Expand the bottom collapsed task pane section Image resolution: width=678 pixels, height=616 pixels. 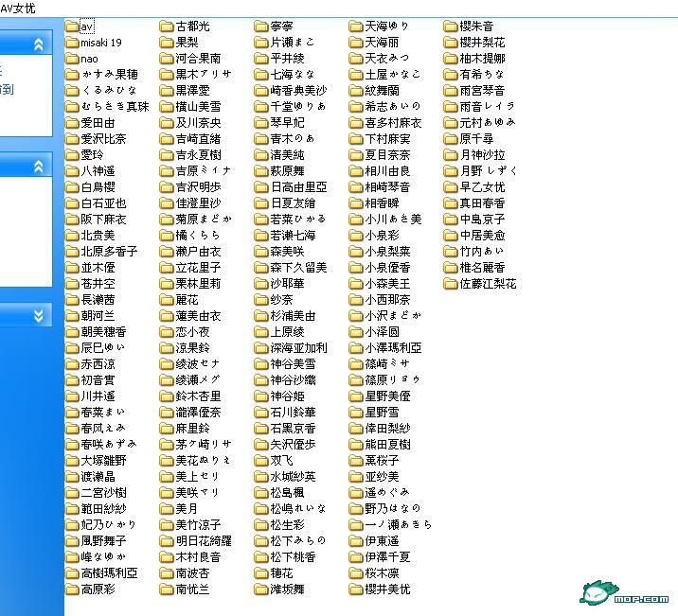click(38, 315)
